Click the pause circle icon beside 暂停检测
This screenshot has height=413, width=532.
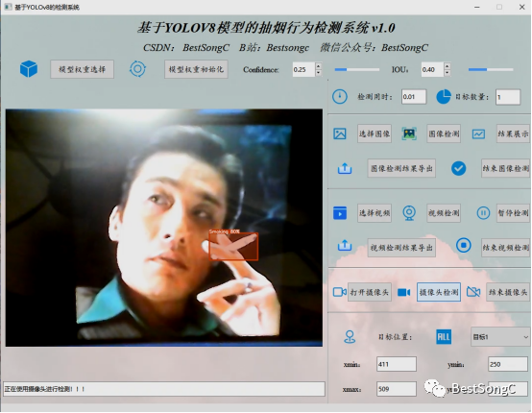483,213
